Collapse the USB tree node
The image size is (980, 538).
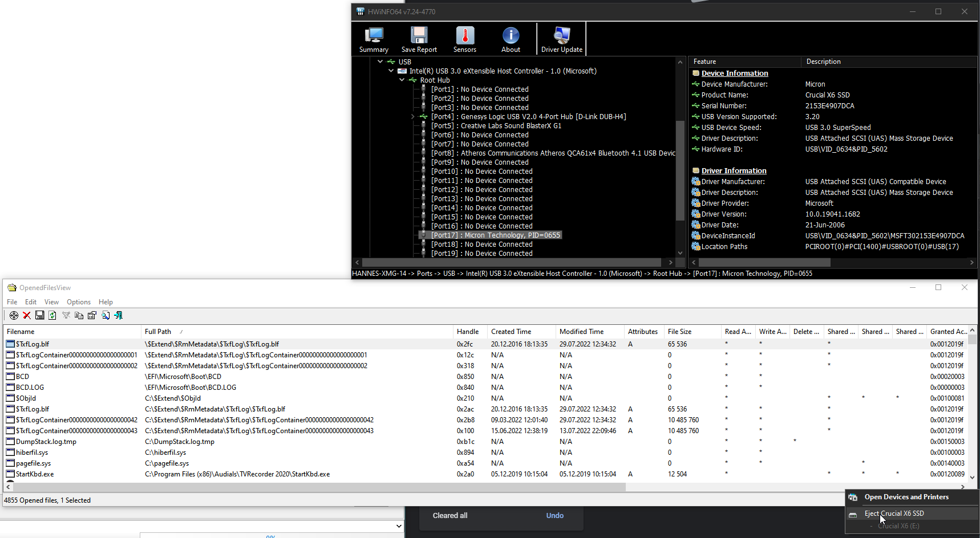pyautogui.click(x=380, y=62)
